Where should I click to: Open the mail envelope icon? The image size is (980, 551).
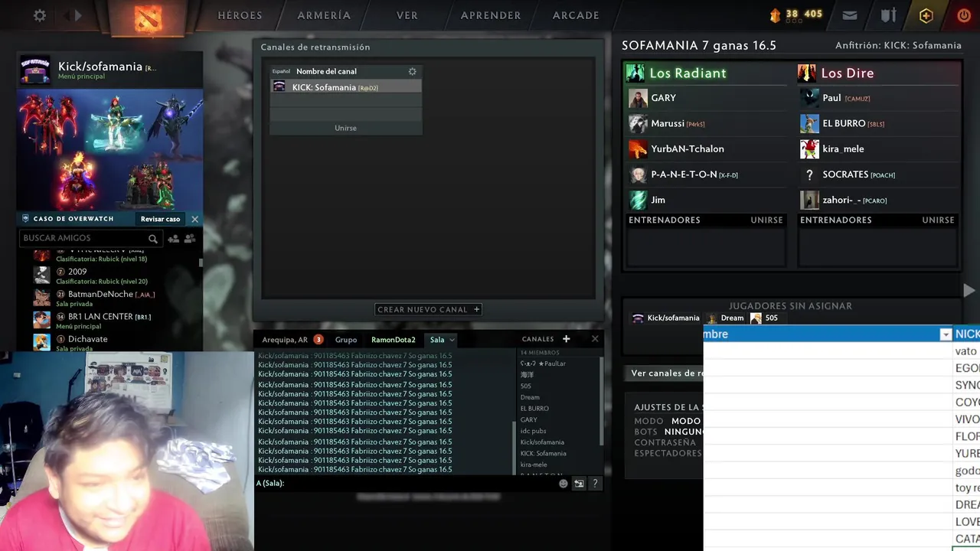[x=850, y=15]
